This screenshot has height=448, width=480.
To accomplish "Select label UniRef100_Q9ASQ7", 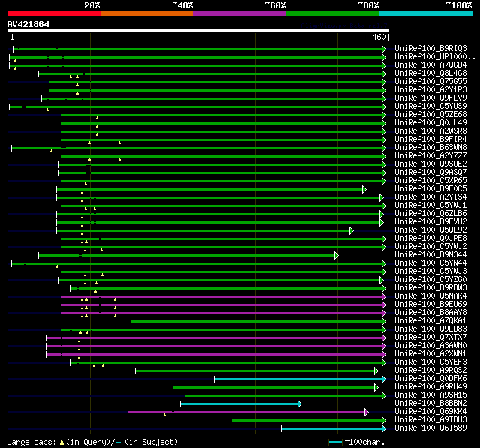I will (x=430, y=172).
